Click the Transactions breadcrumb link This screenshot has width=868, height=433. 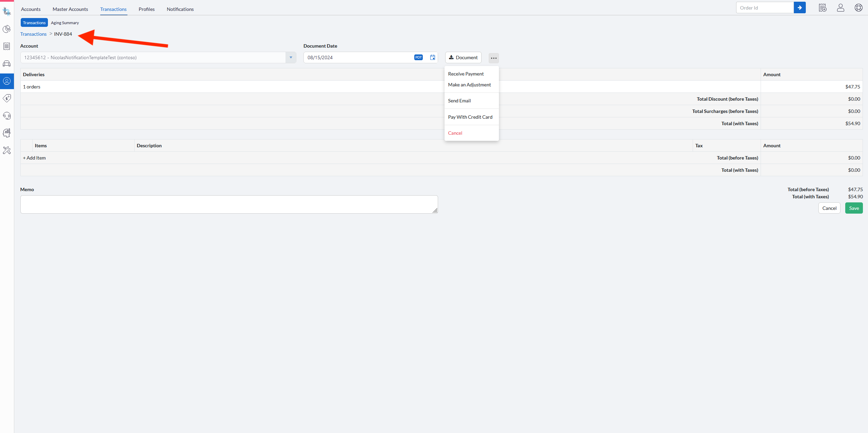tap(33, 34)
